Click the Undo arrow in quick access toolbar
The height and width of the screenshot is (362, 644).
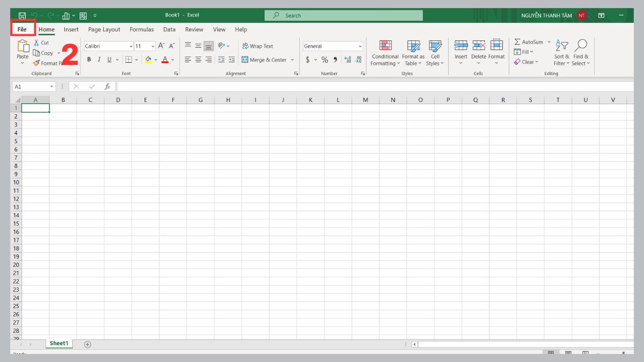pyautogui.click(x=34, y=16)
